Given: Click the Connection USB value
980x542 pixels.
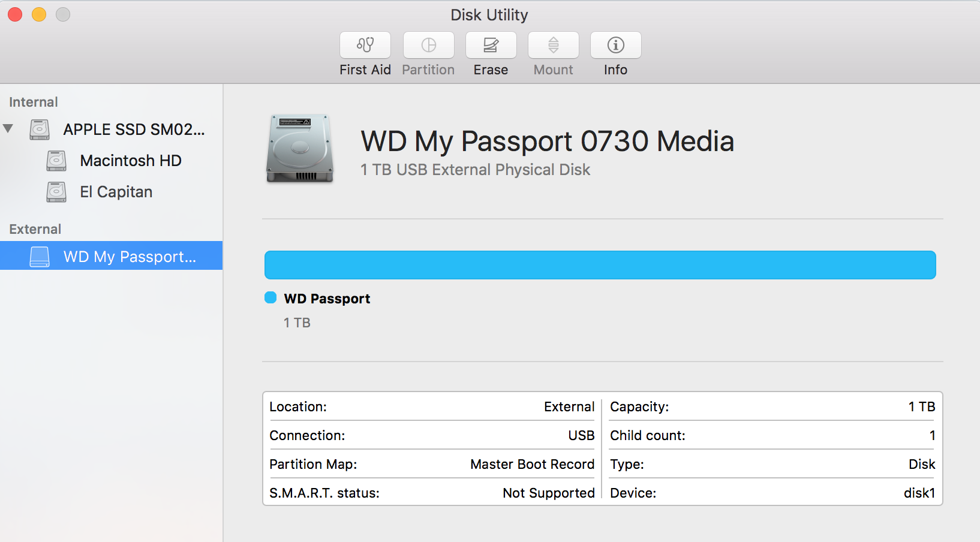Looking at the screenshot, I should pos(581,435).
